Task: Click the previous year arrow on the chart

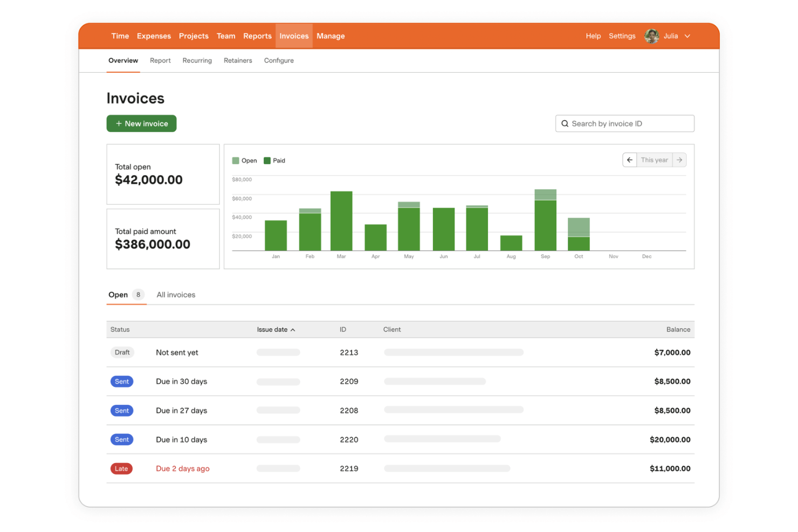Action: tap(629, 160)
